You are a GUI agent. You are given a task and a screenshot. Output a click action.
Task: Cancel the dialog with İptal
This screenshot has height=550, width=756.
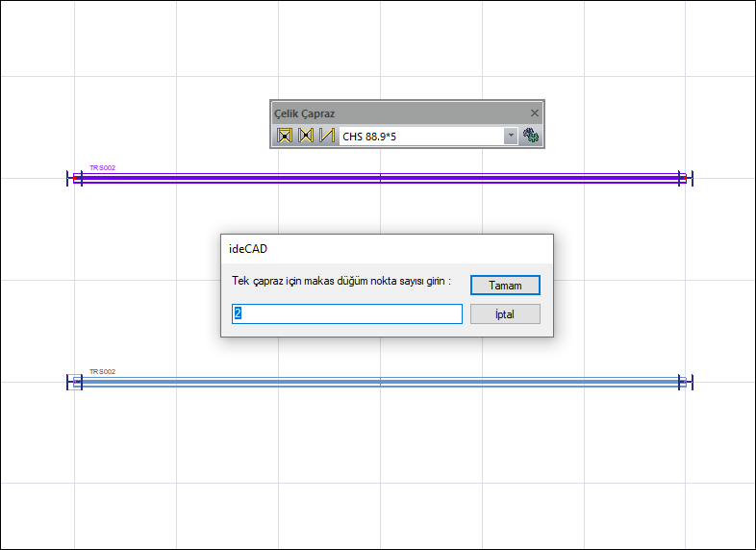(505, 314)
